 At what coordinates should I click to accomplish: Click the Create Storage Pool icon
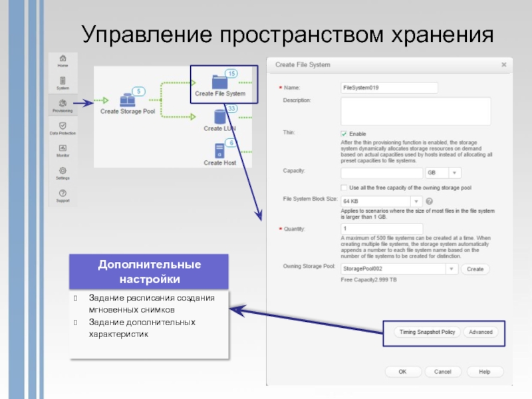(127, 100)
